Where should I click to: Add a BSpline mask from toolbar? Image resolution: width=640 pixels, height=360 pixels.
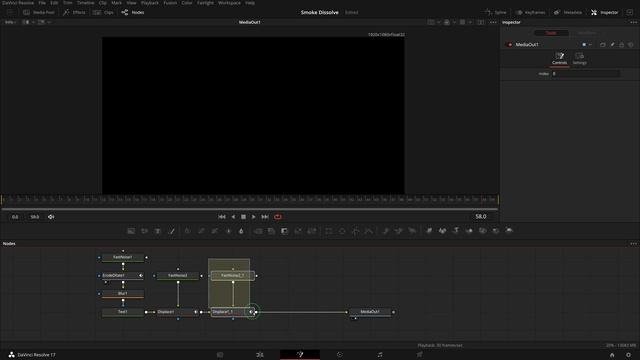(369, 231)
